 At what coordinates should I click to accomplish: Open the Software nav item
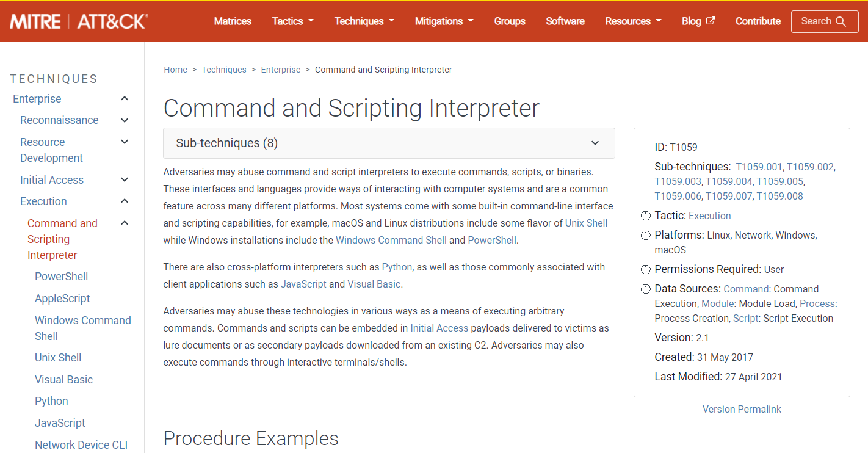[565, 21]
